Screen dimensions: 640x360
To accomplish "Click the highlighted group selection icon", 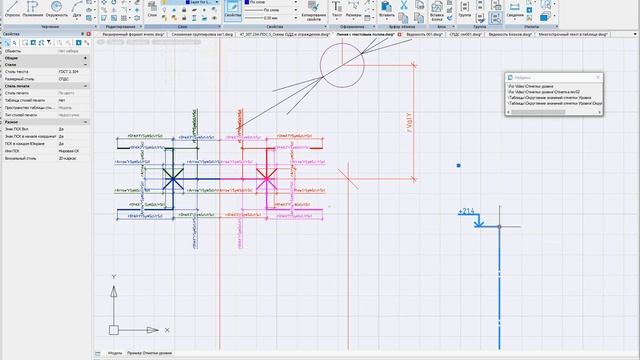I will pos(496,18).
